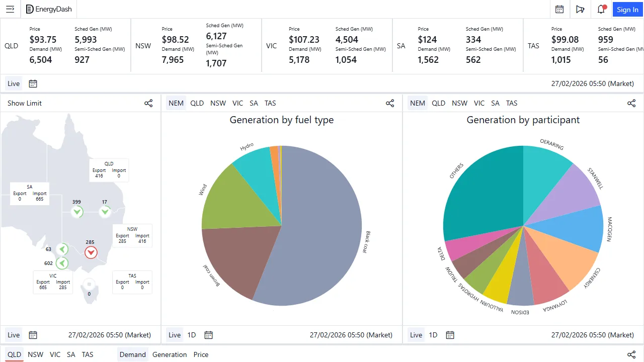
Task: Open date picker in participant panel footer
Action: tap(450, 335)
